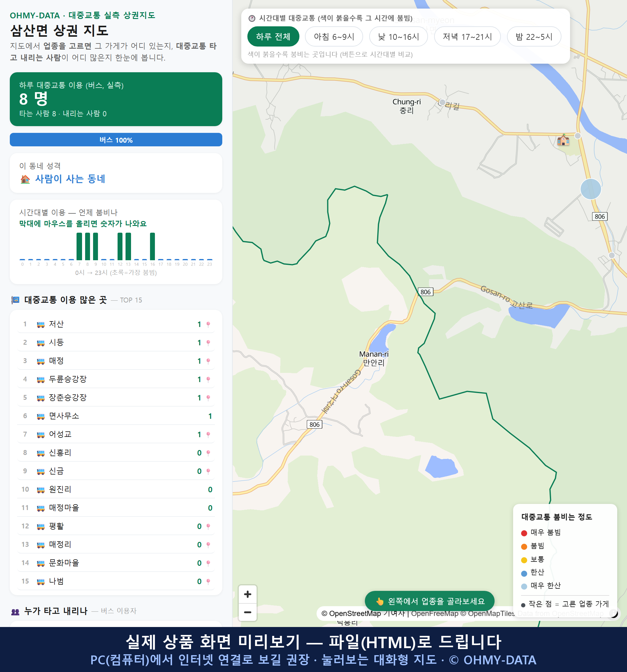Click the people icon beside 누가 타고 내리나
The image size is (627, 672).
click(15, 611)
